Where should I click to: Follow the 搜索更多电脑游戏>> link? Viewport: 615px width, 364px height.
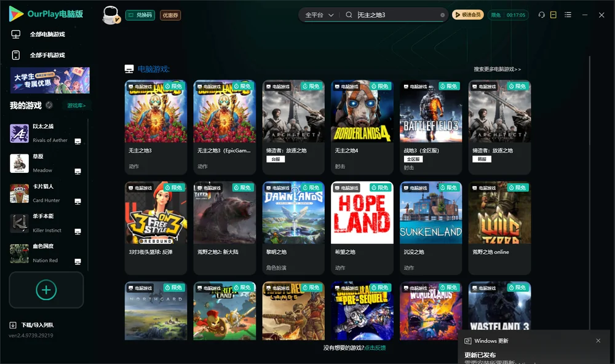click(x=497, y=69)
